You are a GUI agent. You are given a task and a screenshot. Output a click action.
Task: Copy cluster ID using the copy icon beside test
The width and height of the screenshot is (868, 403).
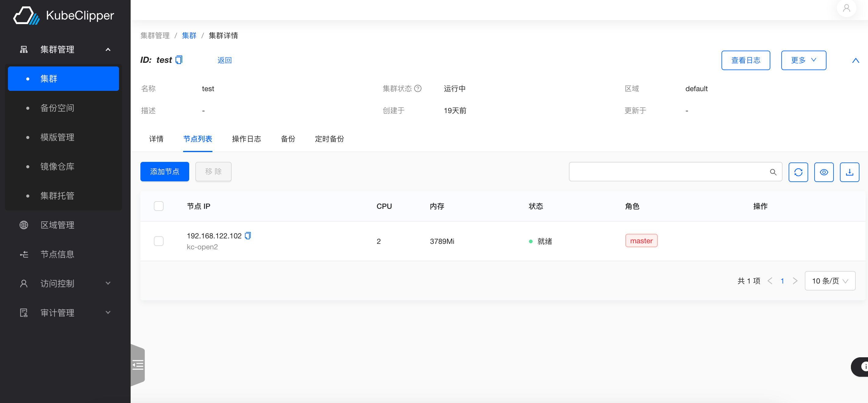(179, 59)
